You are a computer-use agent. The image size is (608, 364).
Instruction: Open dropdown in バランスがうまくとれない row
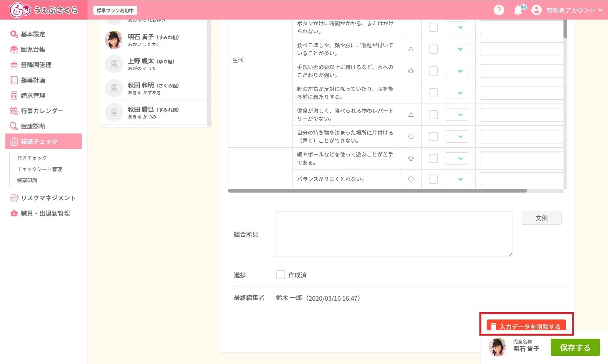457,179
